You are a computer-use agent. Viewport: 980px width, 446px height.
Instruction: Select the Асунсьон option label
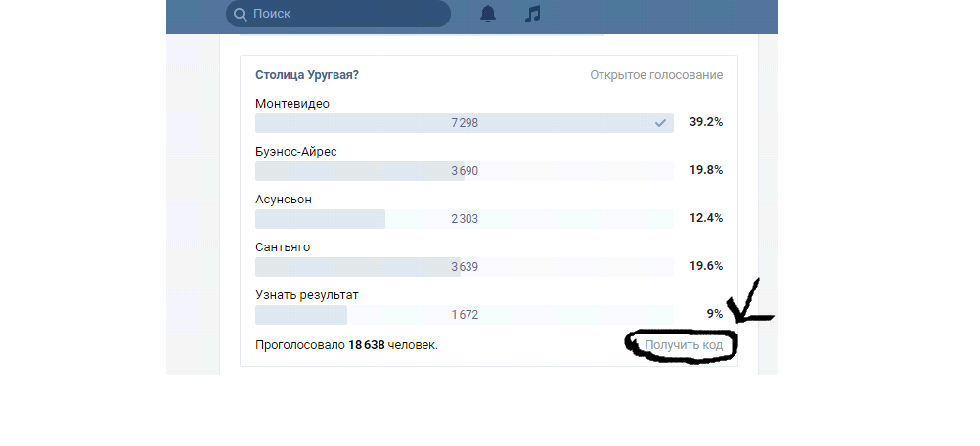[x=285, y=200]
